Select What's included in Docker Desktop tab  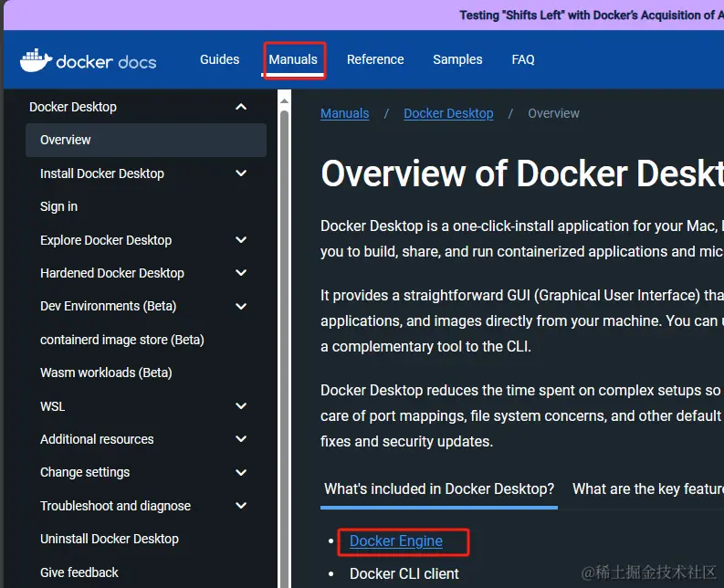coord(439,488)
